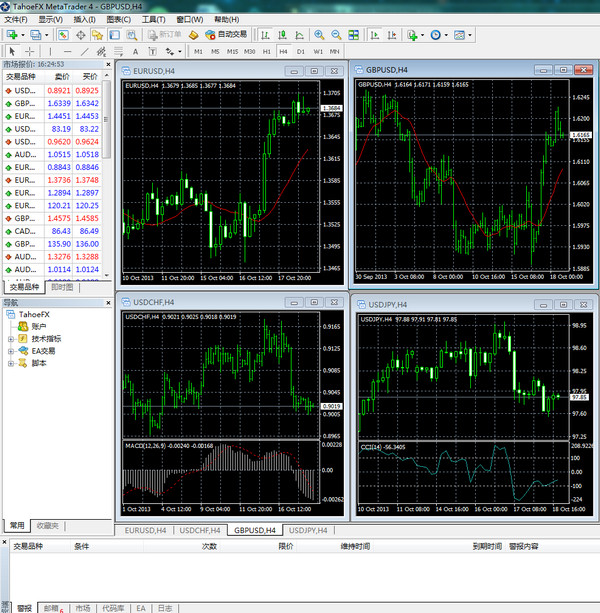Select the crosshair cursor tool

(x=29, y=50)
